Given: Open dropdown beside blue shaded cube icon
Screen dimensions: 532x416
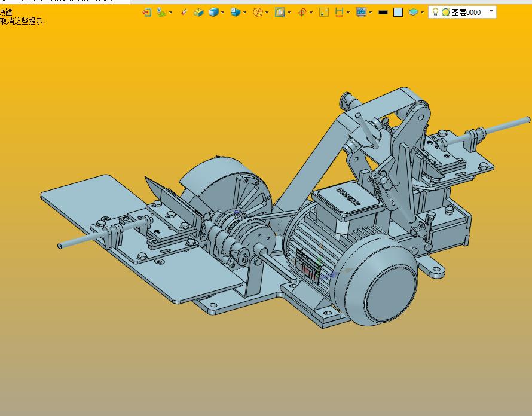Looking at the screenshot, I should (x=222, y=13).
